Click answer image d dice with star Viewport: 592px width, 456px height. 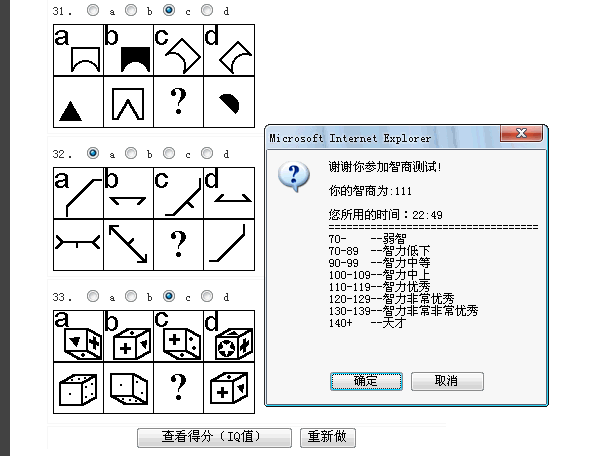pyautogui.click(x=229, y=336)
